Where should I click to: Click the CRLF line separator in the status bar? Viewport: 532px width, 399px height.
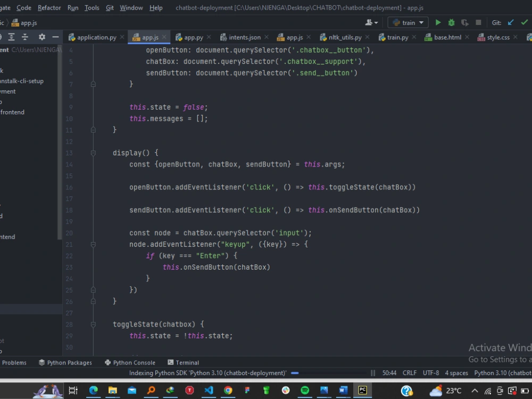pos(410,373)
